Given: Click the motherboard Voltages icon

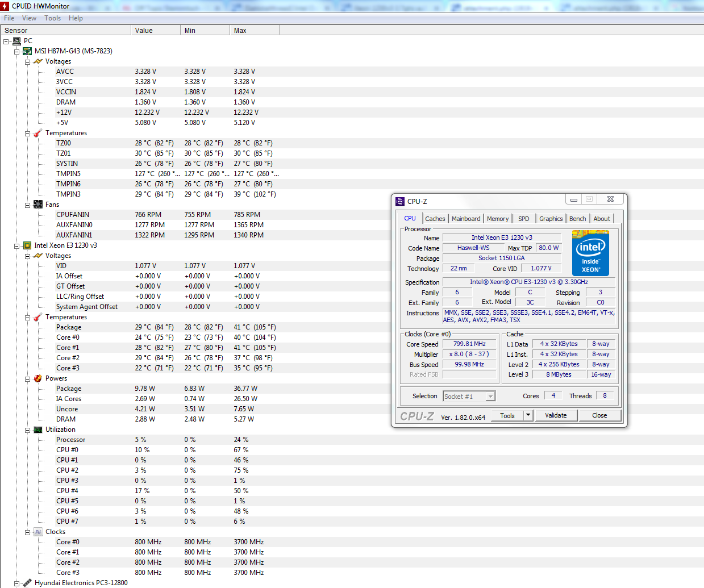Looking at the screenshot, I should coord(38,61).
